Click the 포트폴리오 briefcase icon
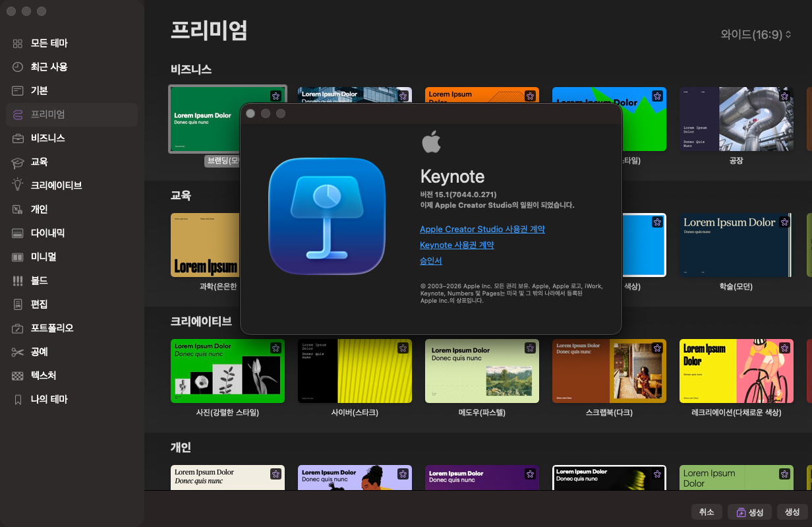The width and height of the screenshot is (812, 527). click(x=18, y=328)
